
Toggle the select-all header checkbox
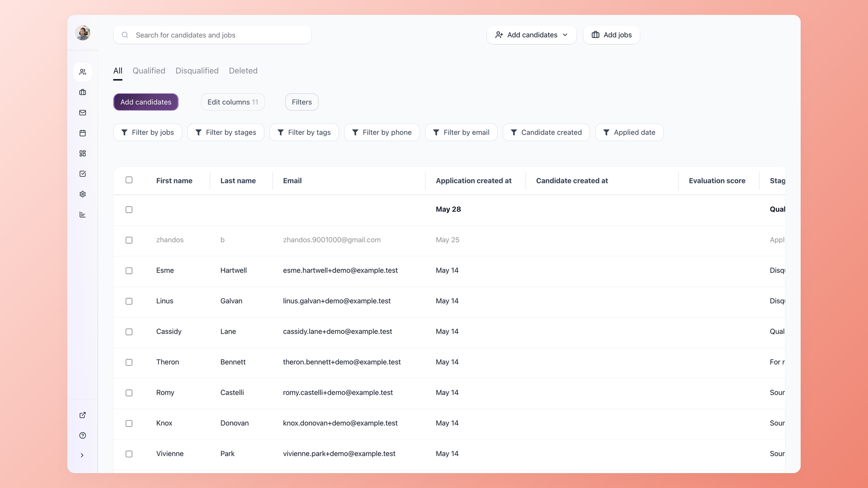(x=129, y=180)
